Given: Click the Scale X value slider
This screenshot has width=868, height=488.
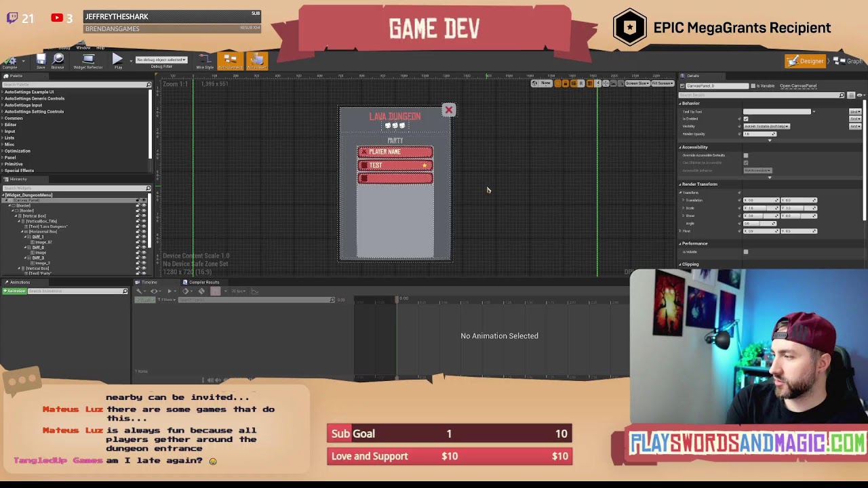Looking at the screenshot, I should pos(761,208).
